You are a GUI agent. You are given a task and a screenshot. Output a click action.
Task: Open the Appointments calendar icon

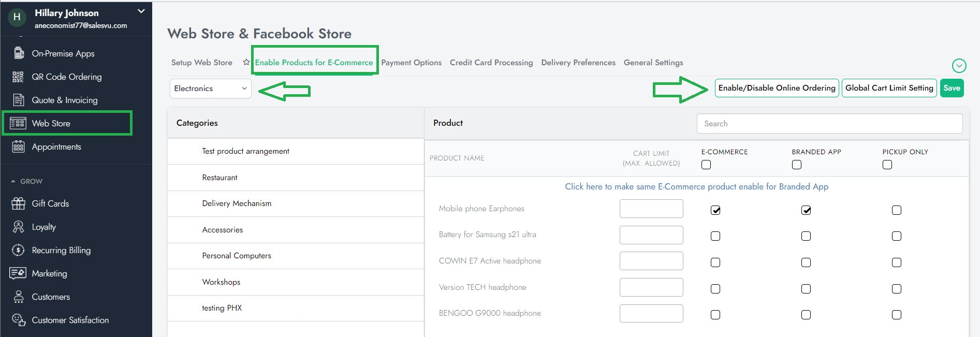click(x=18, y=146)
